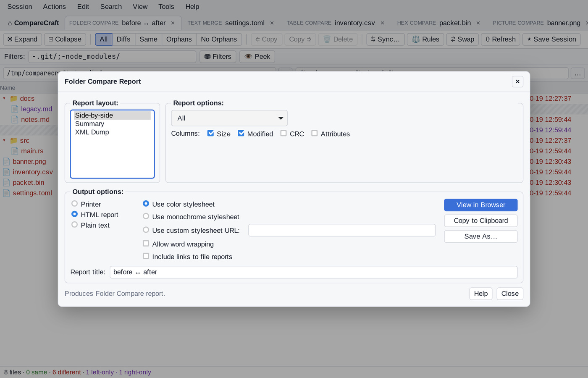This screenshot has width=588, height=378.
Task: Click the Save As… button
Action: coord(481,236)
